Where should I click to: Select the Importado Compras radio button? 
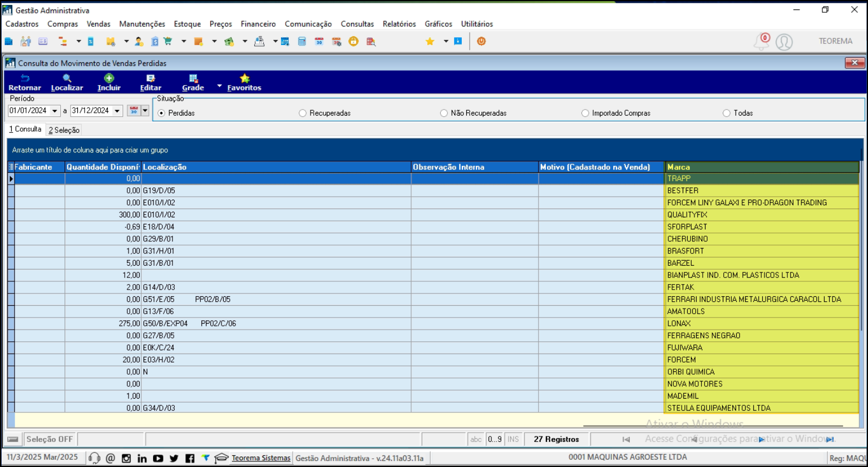pos(585,113)
